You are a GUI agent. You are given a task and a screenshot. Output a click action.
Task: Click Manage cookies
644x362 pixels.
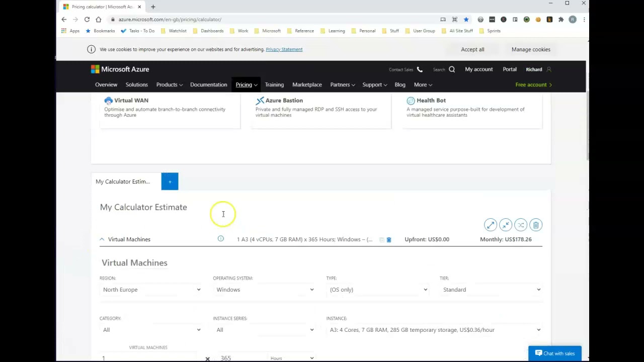[x=531, y=49]
